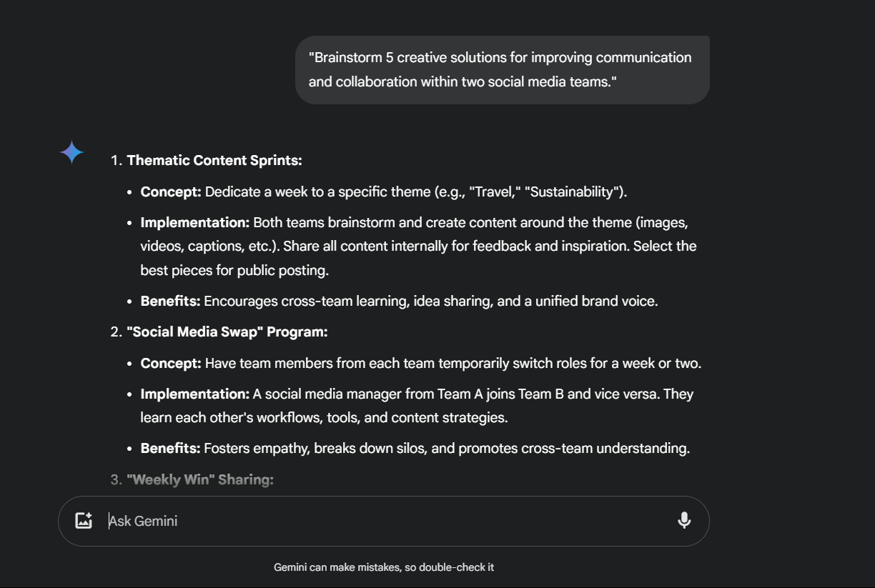Click Concept bullet about temporarily switching roles
This screenshot has height=588, width=875.
[x=421, y=363]
